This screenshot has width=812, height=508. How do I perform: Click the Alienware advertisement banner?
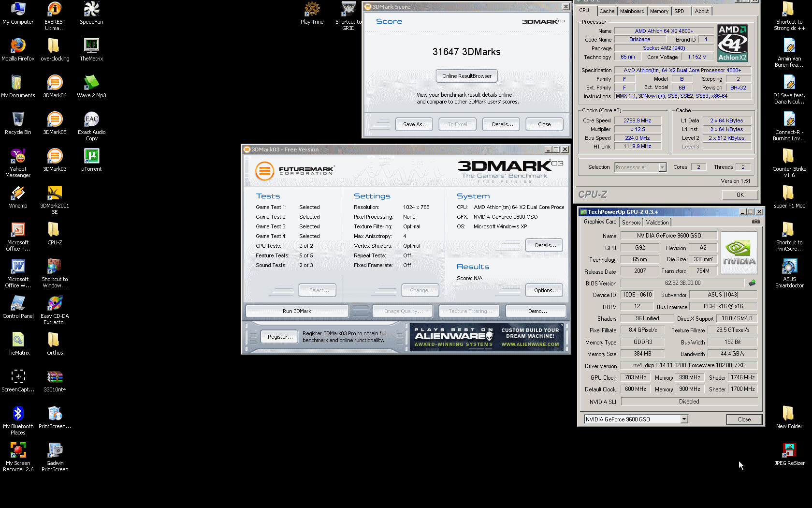[487, 337]
